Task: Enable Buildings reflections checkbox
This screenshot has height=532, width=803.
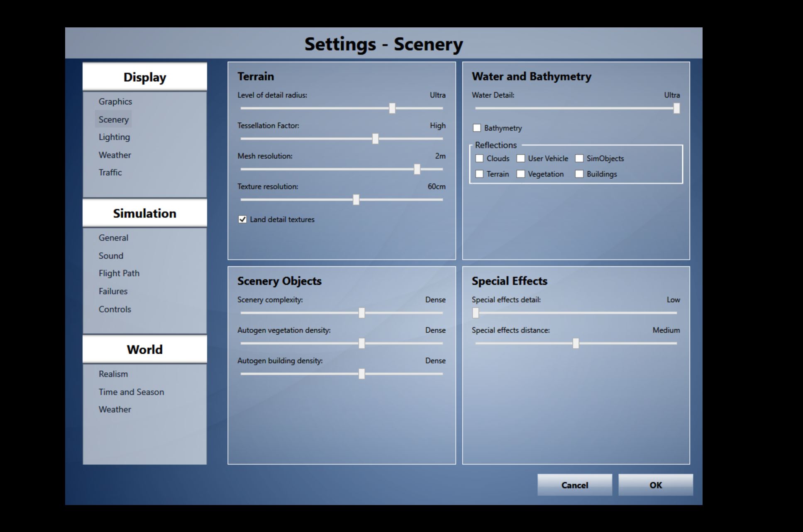Action: pyautogui.click(x=579, y=174)
